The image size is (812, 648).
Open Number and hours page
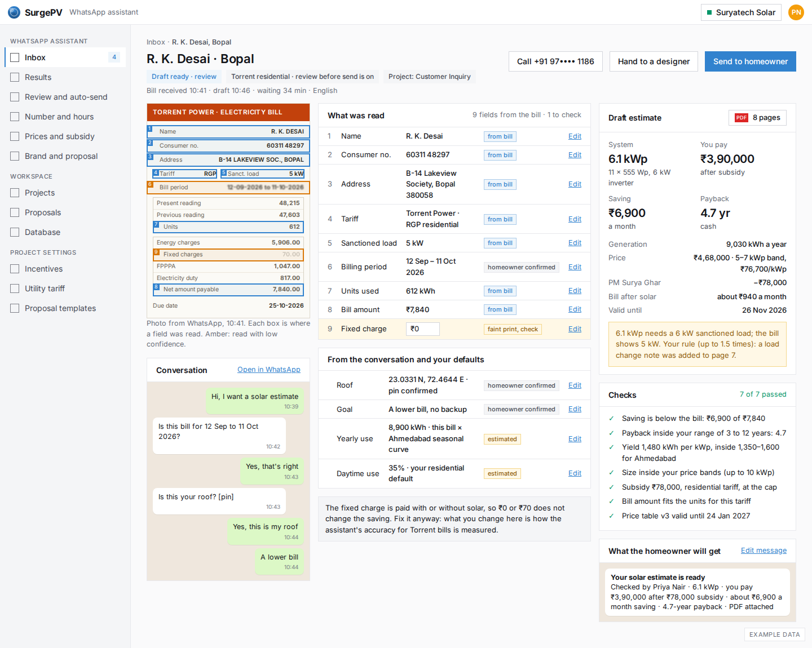pyautogui.click(x=65, y=117)
